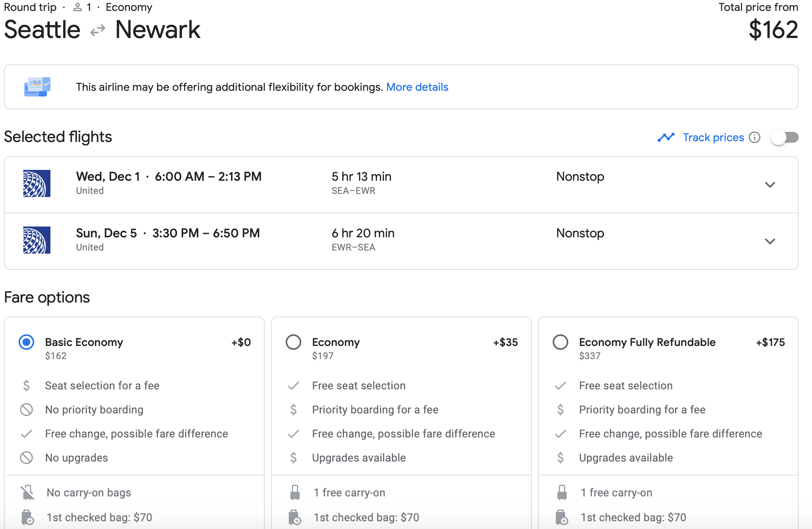Toggle the Track prices switch
Screen dimensions: 812x529
tap(784, 137)
